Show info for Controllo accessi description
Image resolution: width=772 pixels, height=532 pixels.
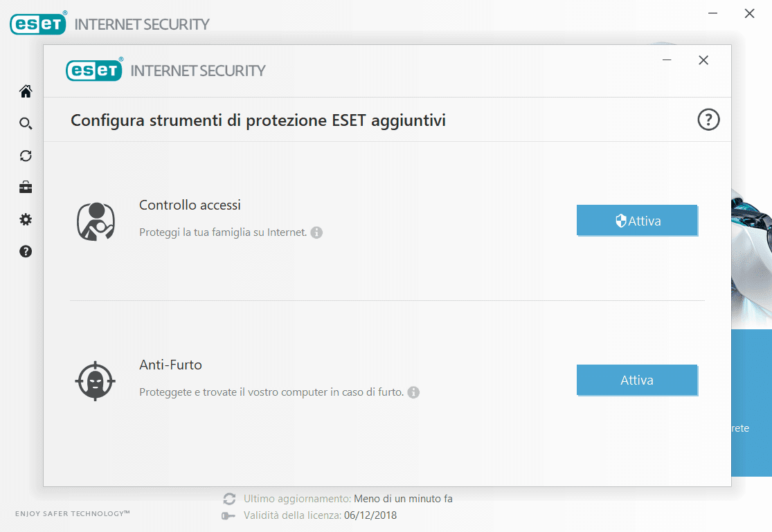pyautogui.click(x=316, y=232)
